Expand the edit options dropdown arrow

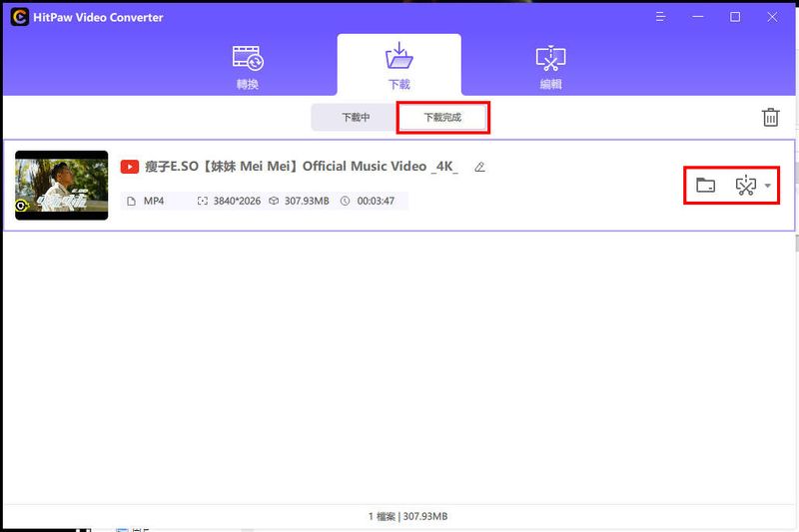click(x=767, y=186)
